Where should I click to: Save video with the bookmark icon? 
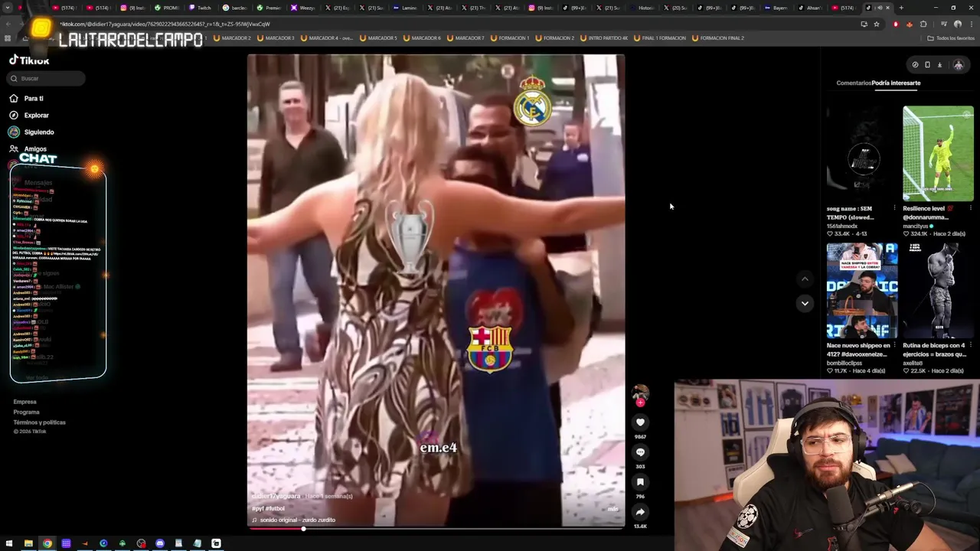tap(640, 482)
